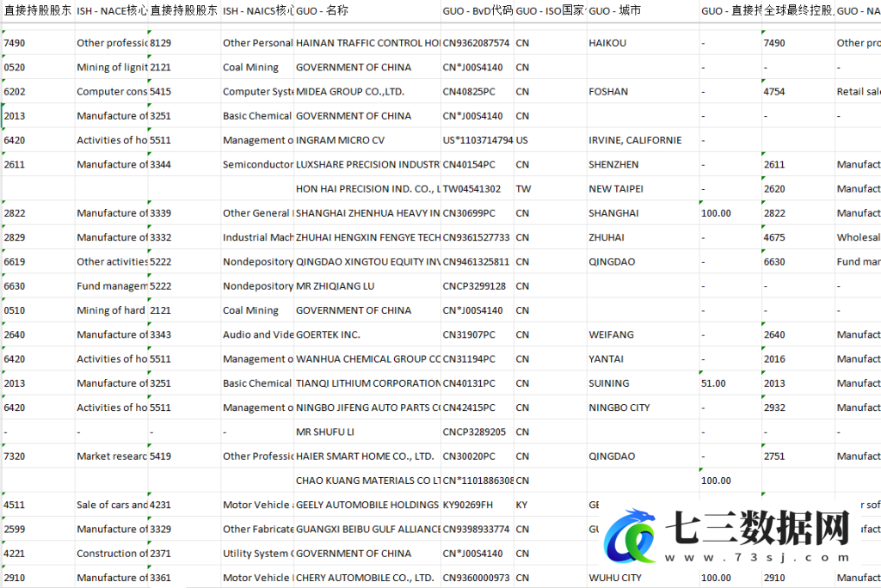Select the GUO - 城市 column header
Image resolution: width=881 pixels, height=588 pixels.
click(x=644, y=10)
